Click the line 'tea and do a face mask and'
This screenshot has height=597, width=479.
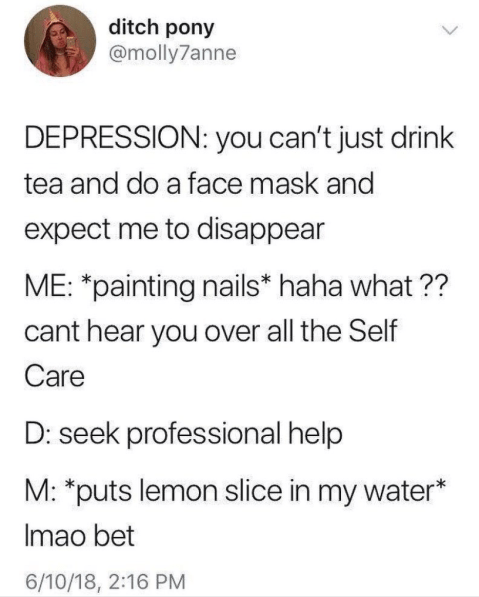click(x=199, y=184)
